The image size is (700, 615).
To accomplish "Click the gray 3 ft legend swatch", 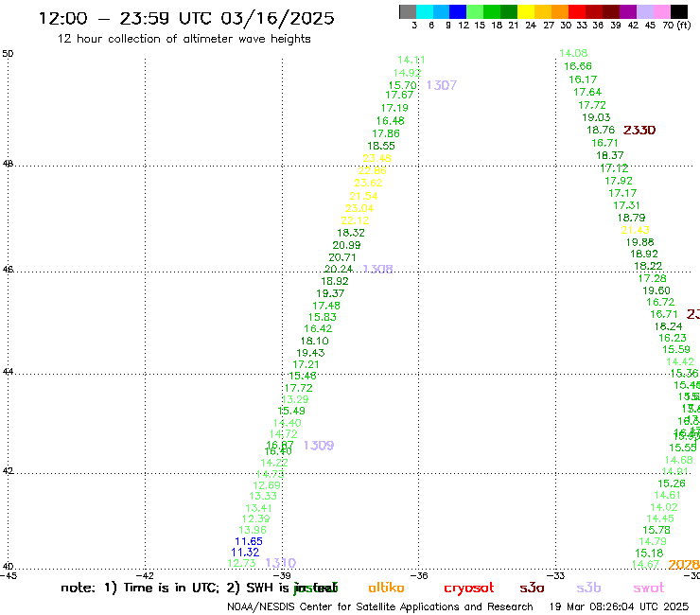I will [408, 11].
